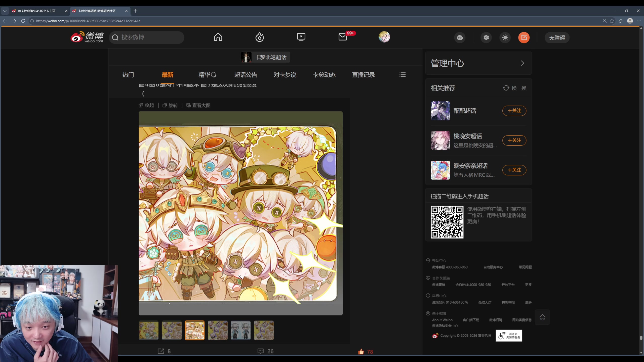This screenshot has width=644, height=362.
Task: Switch to the 对卡梦说 tab
Action: (285, 75)
